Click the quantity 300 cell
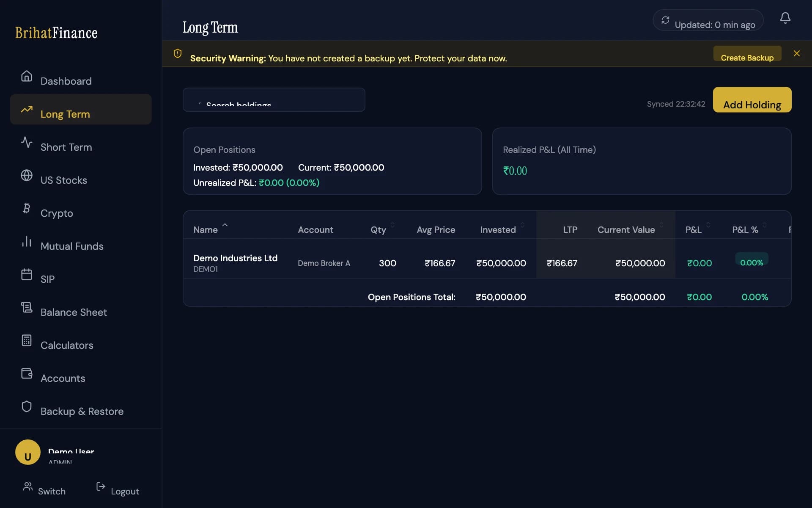This screenshot has height=508, width=812. tap(387, 263)
